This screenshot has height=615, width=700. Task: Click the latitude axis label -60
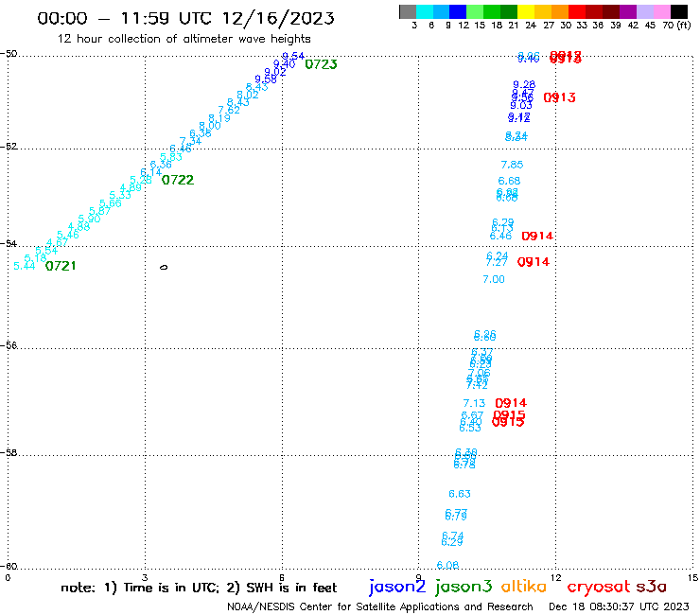tap(9, 567)
